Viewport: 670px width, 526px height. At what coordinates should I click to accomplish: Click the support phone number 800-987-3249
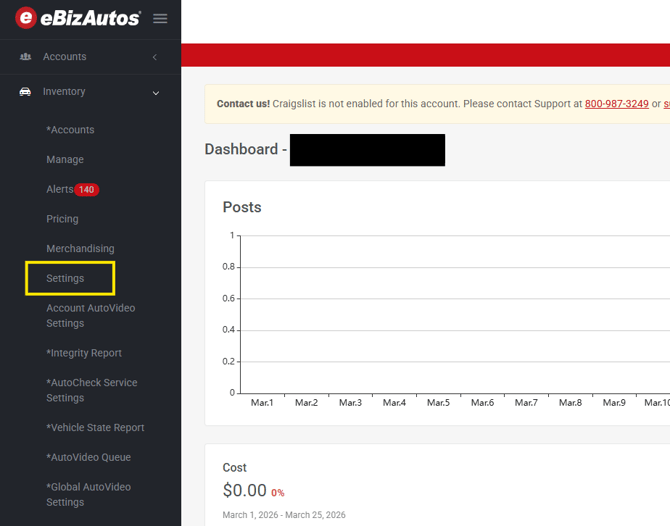617,104
